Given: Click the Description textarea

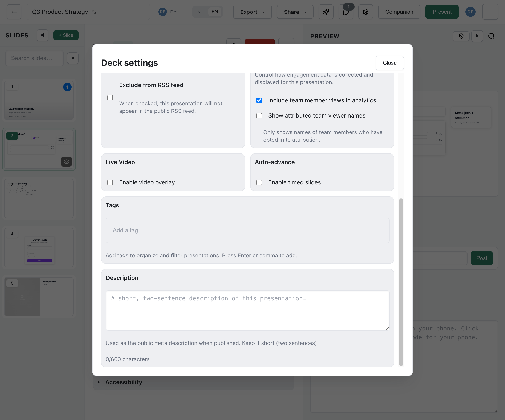Looking at the screenshot, I should tap(247, 310).
